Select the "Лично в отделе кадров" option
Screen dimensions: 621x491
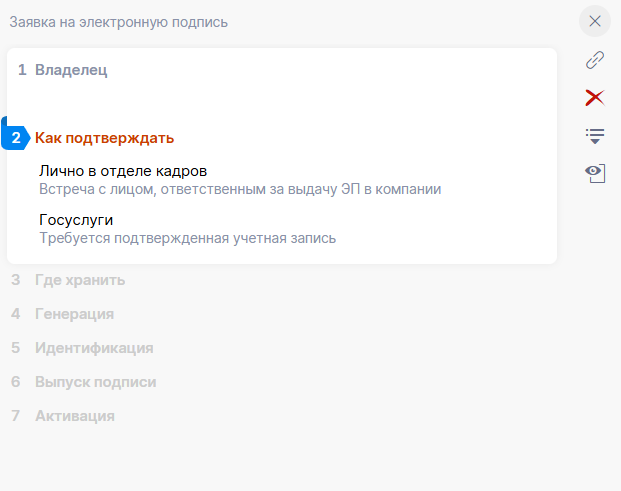pyautogui.click(x=123, y=171)
